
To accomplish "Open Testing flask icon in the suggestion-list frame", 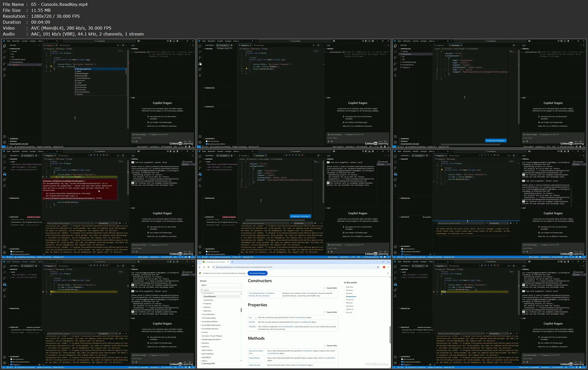I will (4, 75).
